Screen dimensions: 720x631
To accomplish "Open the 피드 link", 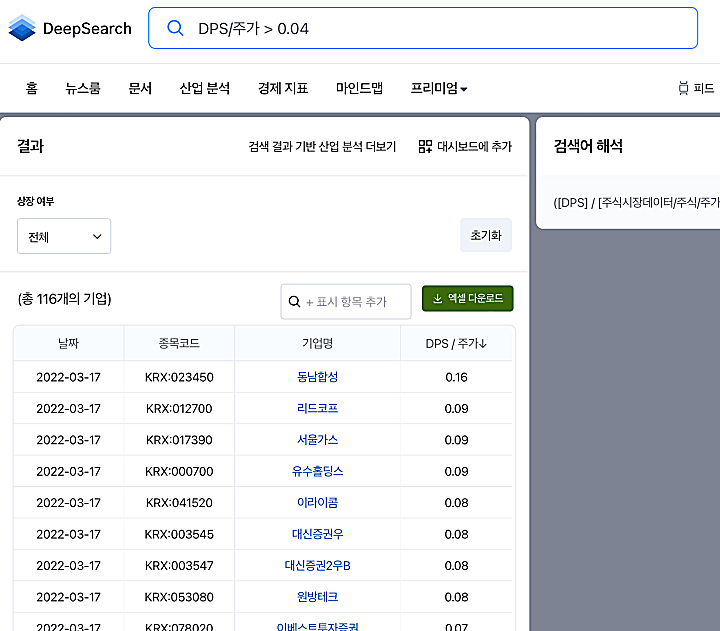I will pyautogui.click(x=703, y=88).
